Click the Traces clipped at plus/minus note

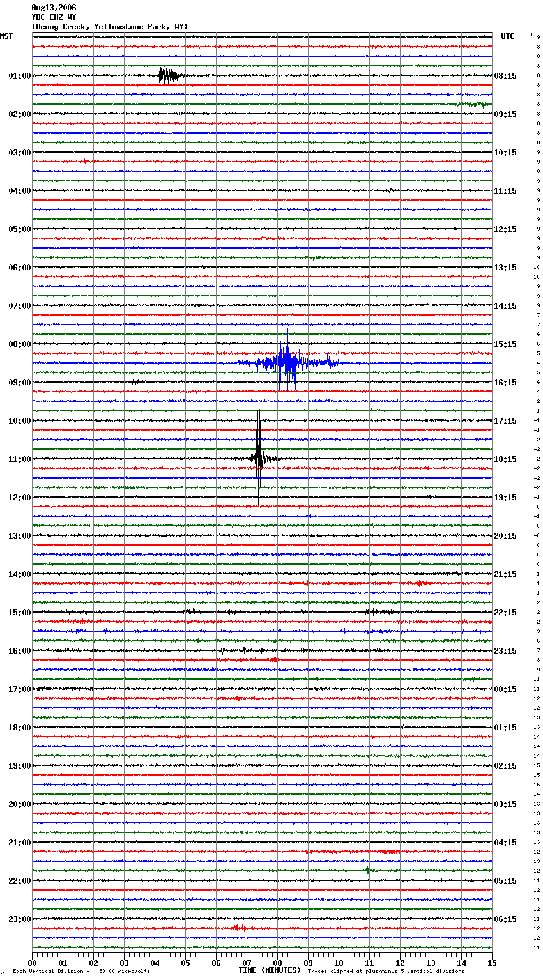tap(386, 972)
